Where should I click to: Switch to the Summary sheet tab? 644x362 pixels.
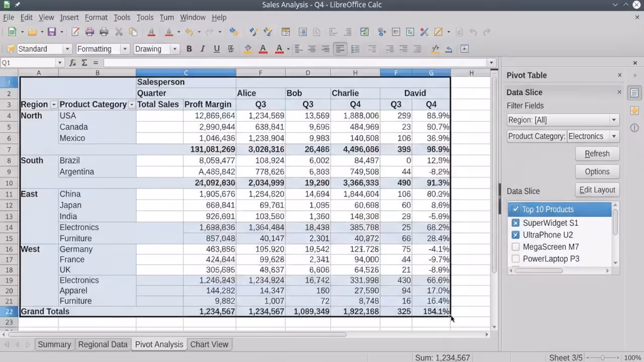point(54,344)
